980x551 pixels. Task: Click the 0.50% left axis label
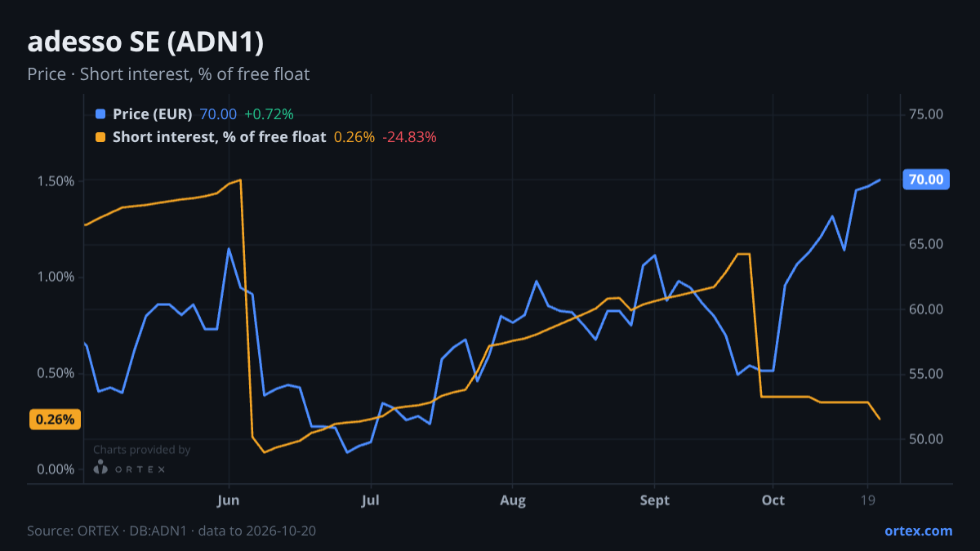55,373
